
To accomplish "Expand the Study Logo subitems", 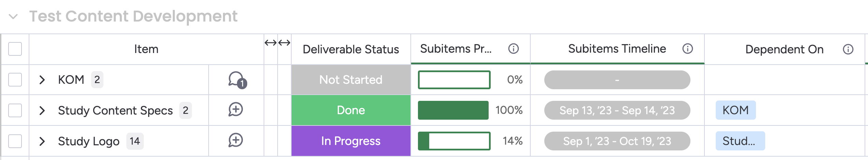I will click(x=42, y=142).
